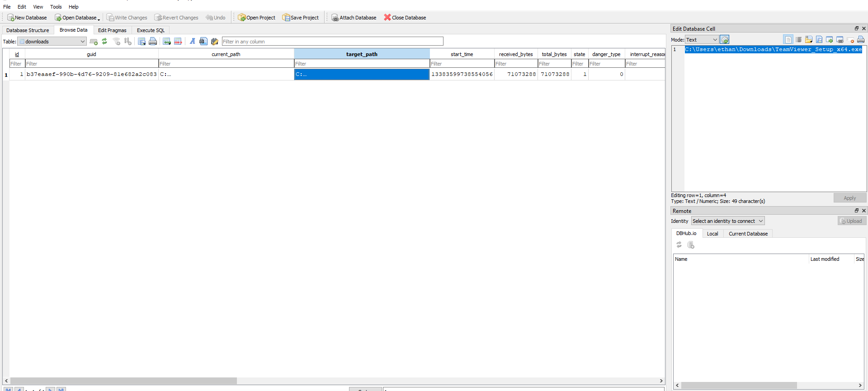Open the Table dropdown showing downloads
Screen dimensions: 868x391
pyautogui.click(x=52, y=42)
